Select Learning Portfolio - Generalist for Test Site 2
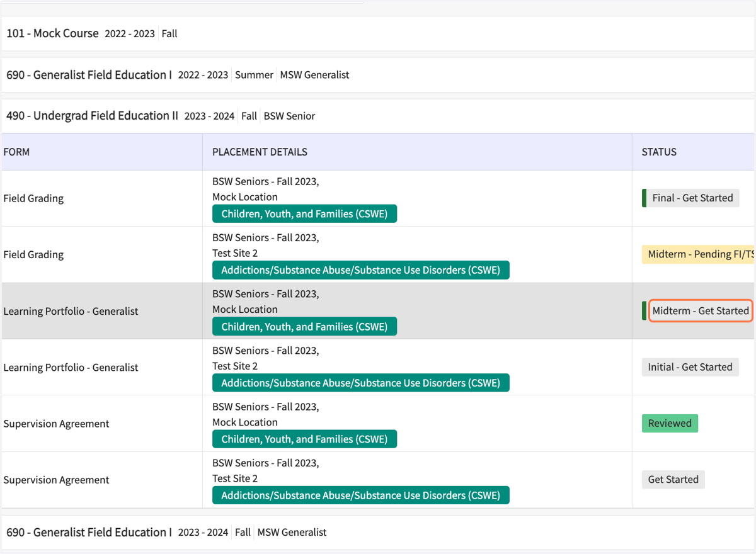The width and height of the screenshot is (756, 554). coord(71,367)
